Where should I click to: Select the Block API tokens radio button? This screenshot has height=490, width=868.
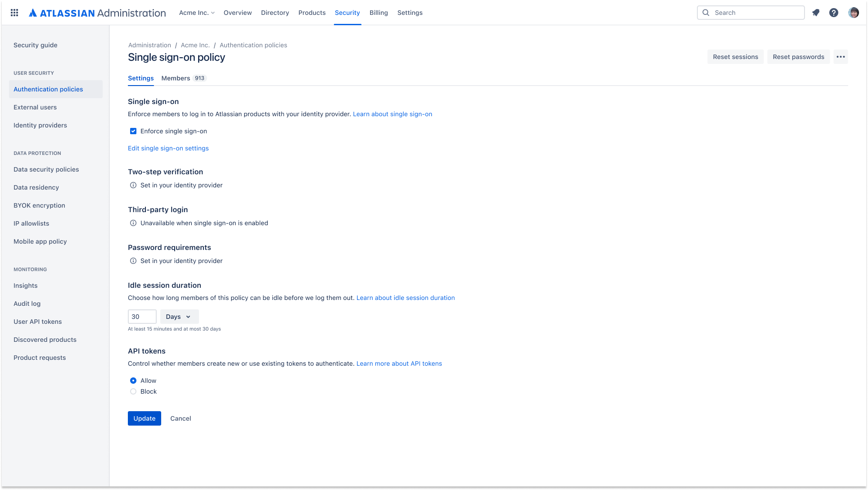[133, 392]
